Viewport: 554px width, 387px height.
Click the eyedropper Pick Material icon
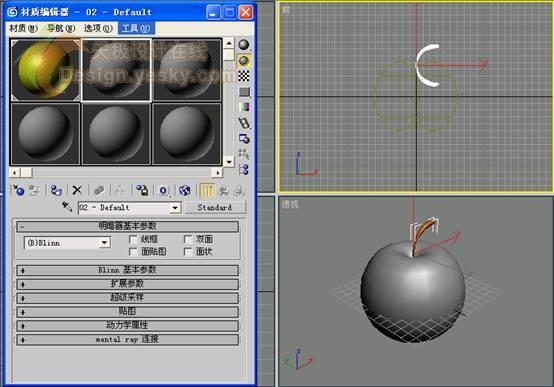click(x=67, y=206)
